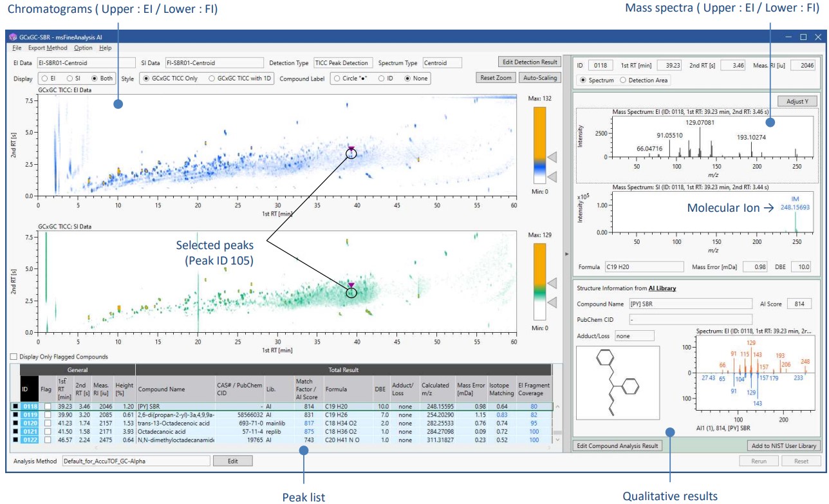Screen dimensions: 829x504
Task: Click upper gray handle on EI color scale
Action: click(x=553, y=156)
